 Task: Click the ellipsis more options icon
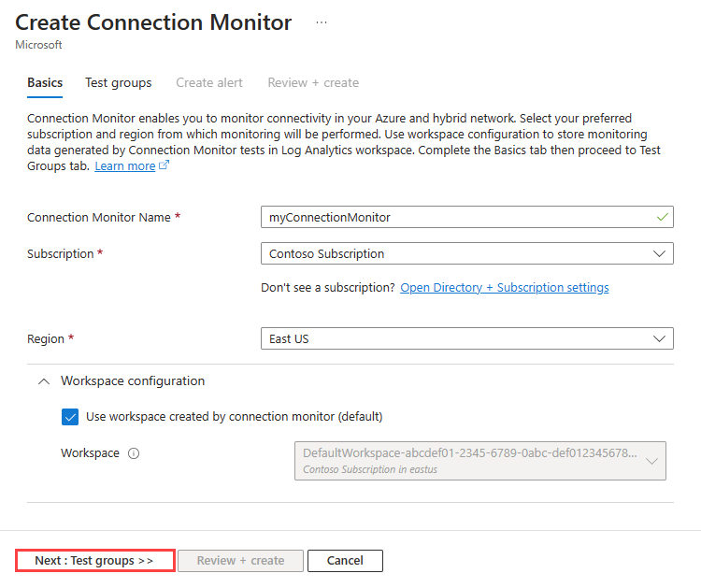[322, 22]
